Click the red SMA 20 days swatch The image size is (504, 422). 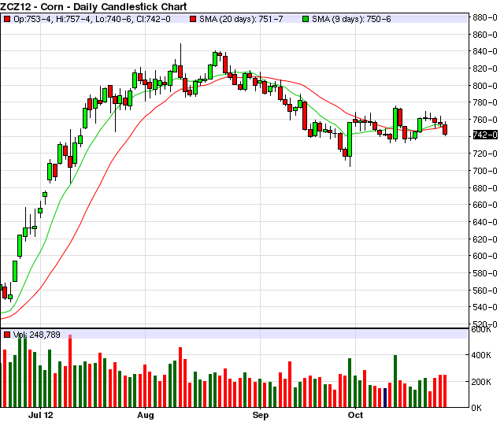click(x=193, y=19)
